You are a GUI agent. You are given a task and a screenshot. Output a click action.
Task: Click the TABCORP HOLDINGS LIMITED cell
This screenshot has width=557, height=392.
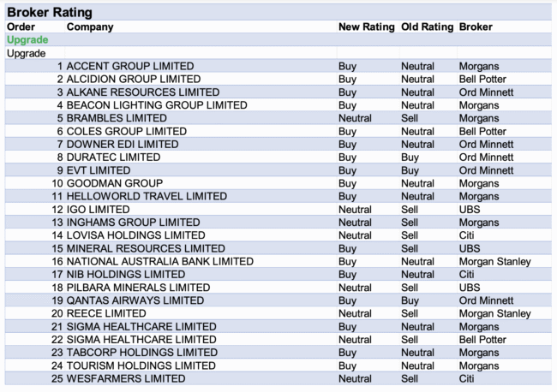click(142, 353)
